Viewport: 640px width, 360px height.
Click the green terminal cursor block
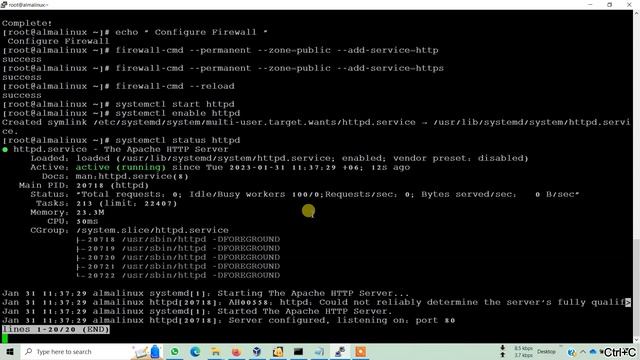pyautogui.click(x=5, y=338)
